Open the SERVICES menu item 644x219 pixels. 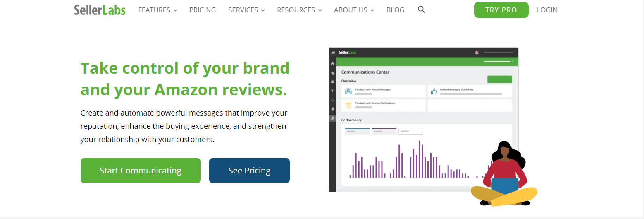[243, 10]
